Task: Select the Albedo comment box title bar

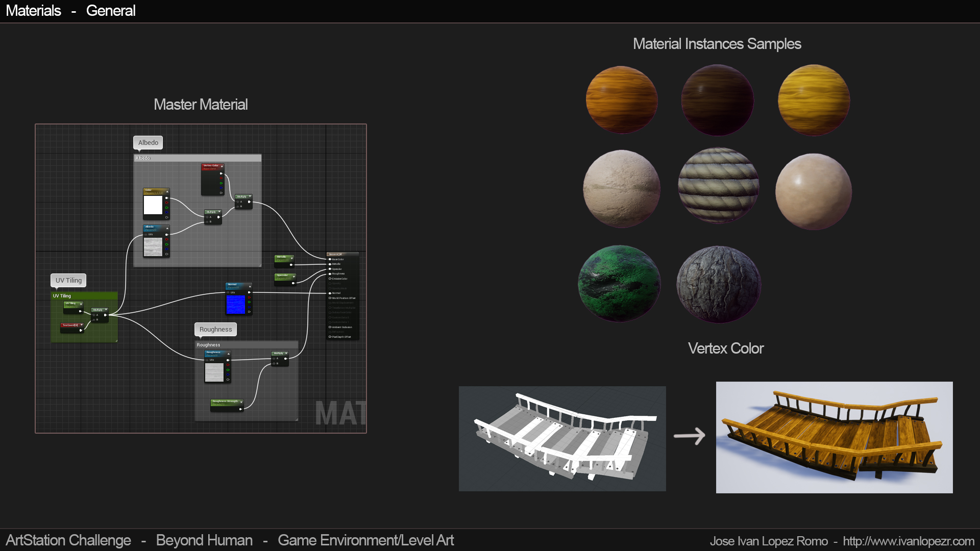Action: pyautogui.click(x=198, y=158)
